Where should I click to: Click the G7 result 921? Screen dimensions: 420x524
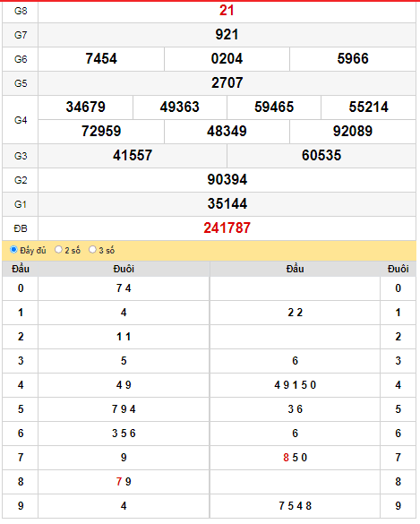click(227, 35)
